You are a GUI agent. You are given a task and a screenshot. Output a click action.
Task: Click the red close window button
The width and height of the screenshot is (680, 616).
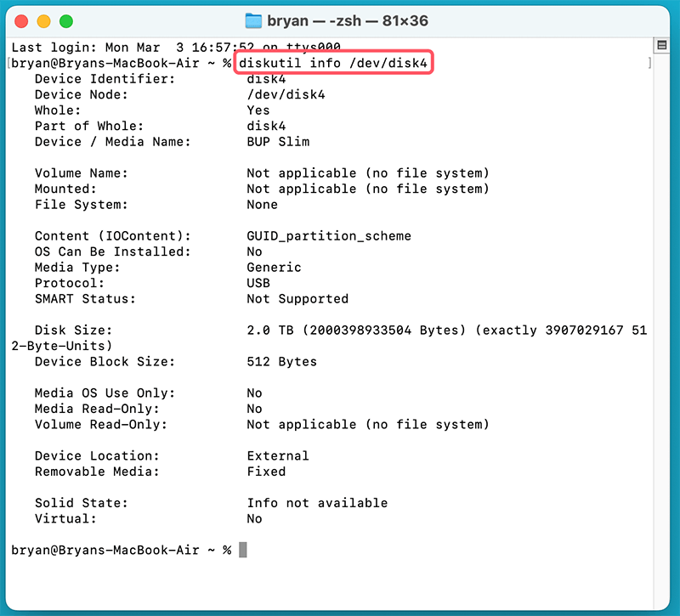(x=20, y=20)
